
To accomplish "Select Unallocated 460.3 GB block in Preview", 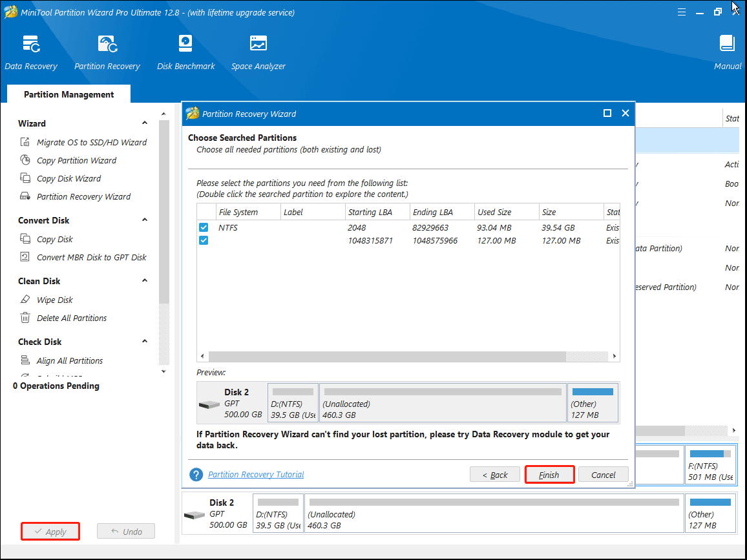I will coord(443,403).
